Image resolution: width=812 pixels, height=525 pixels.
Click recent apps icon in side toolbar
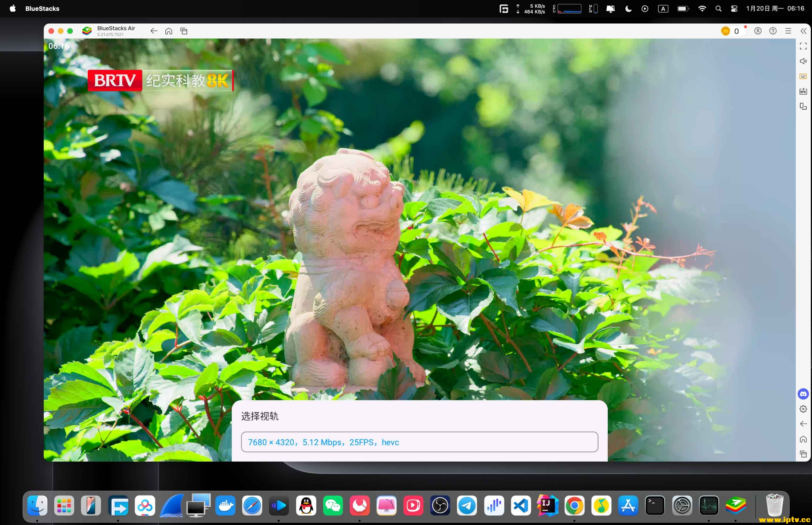(x=803, y=454)
